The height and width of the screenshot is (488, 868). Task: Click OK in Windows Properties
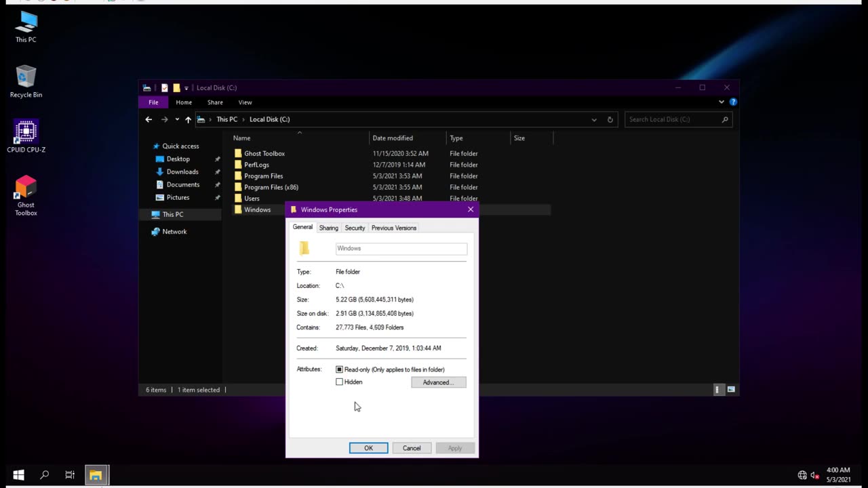368,448
